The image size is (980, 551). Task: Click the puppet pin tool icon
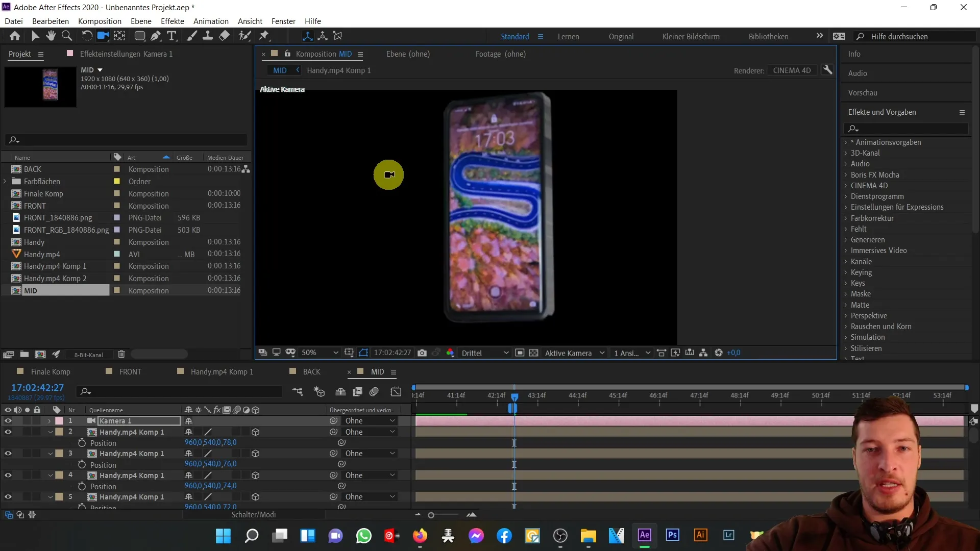tap(264, 36)
